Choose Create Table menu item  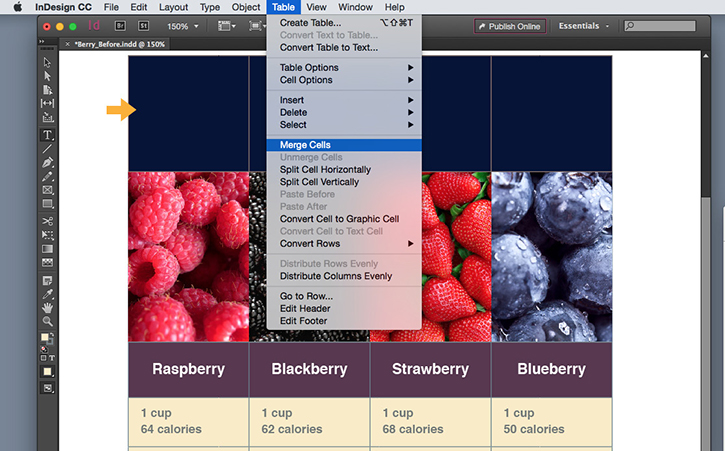point(344,23)
